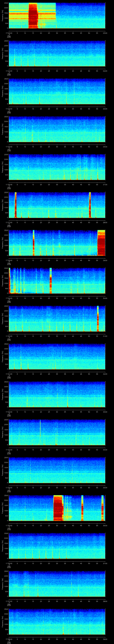Click the 17:26:00 start time label
This screenshot has width=114, height=644.
pyautogui.click(x=9, y=184)
